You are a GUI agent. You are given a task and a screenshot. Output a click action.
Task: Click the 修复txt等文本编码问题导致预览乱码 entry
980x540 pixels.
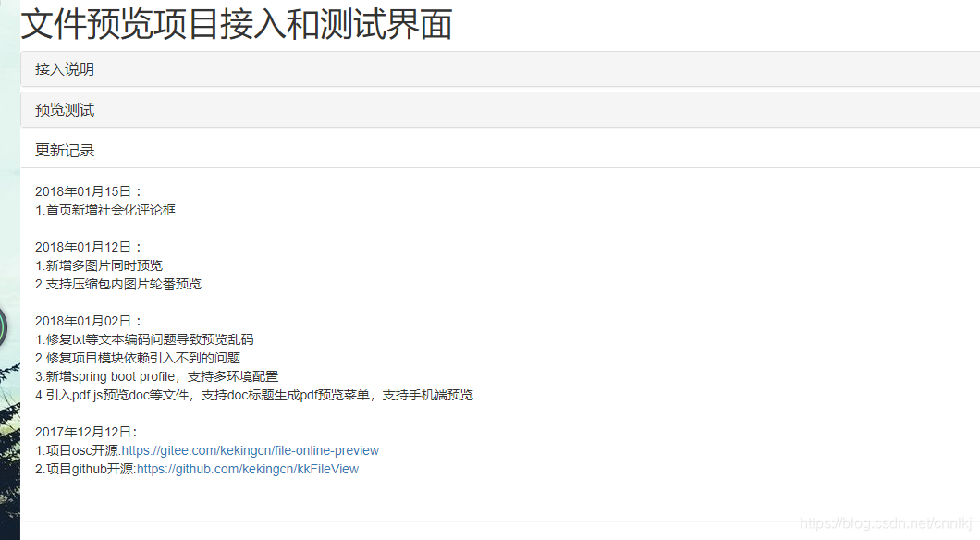pos(144,339)
